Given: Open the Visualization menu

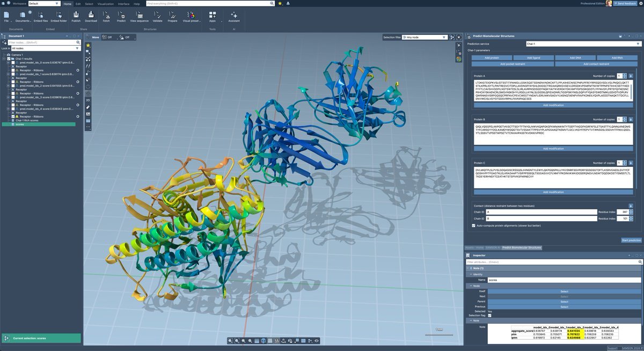Looking at the screenshot, I should [x=105, y=4].
